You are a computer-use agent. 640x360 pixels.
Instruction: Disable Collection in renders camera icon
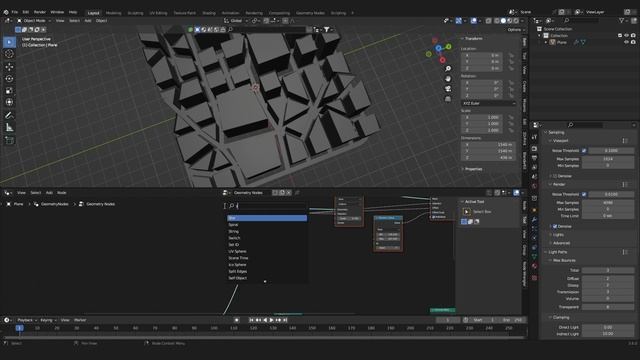click(633, 36)
